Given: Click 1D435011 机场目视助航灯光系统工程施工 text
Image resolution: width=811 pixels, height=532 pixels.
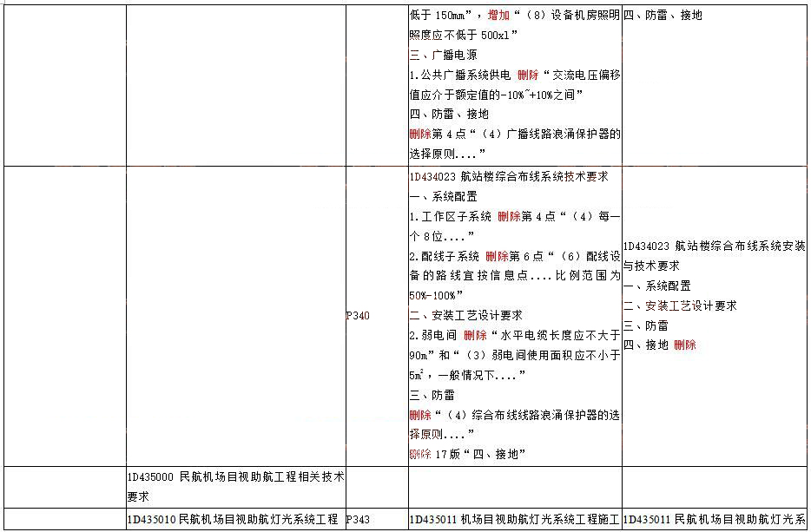Looking at the screenshot, I should [x=514, y=520].
